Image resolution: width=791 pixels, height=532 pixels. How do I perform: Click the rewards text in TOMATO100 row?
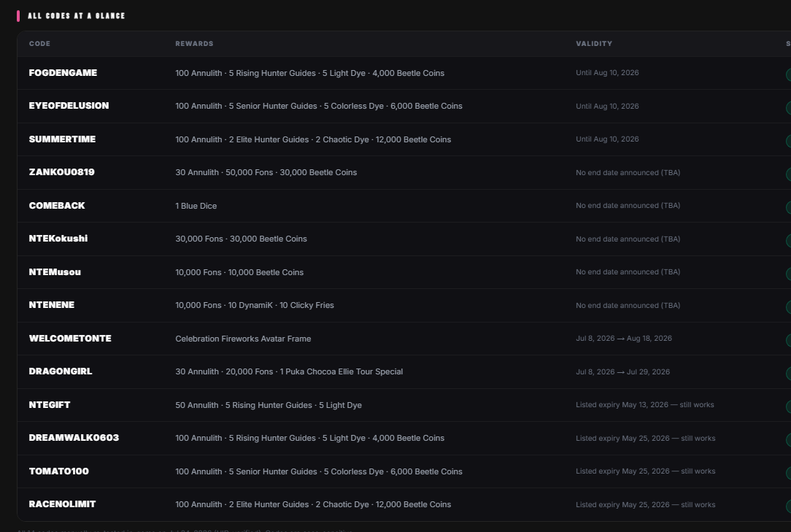pos(319,471)
